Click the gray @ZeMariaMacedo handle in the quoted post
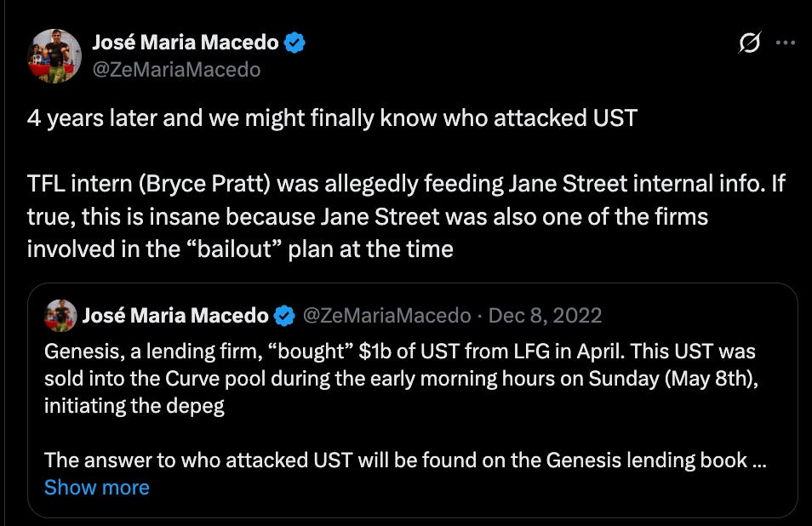 pyautogui.click(x=386, y=315)
